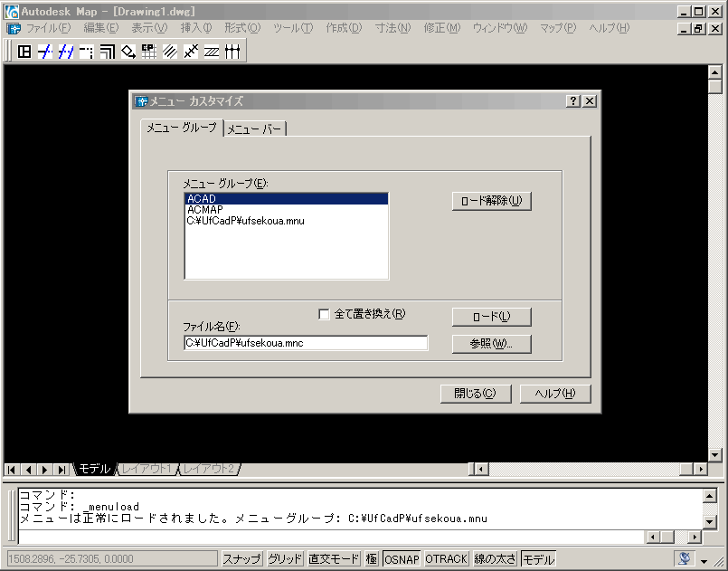Open the 寸法(N) menu
Image resolution: width=728 pixels, height=571 pixels.
[393, 28]
